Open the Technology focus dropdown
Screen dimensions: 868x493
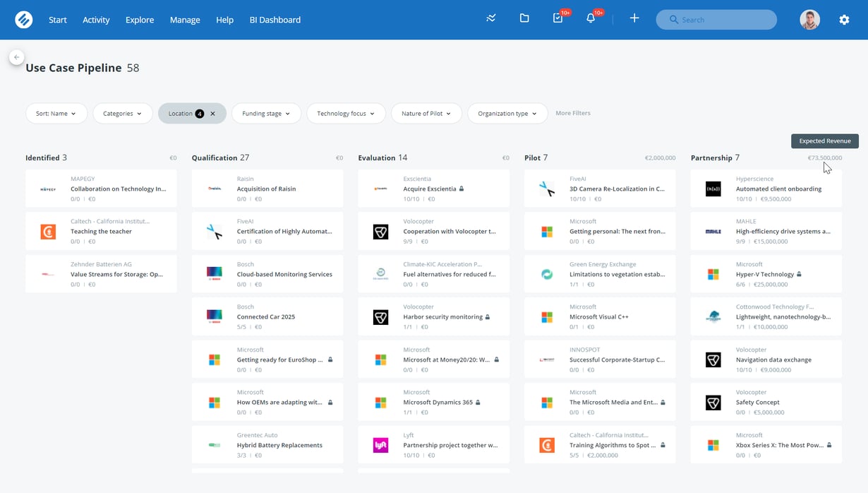click(x=346, y=113)
